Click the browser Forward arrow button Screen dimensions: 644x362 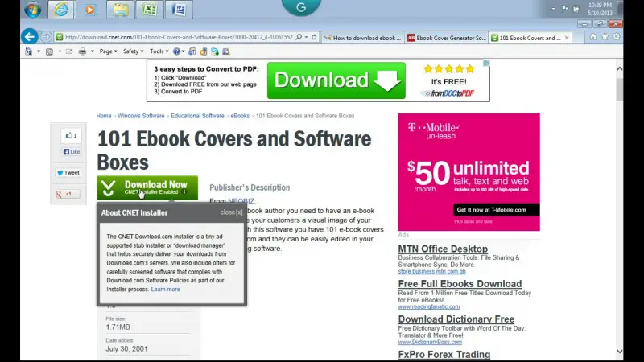pyautogui.click(x=46, y=37)
